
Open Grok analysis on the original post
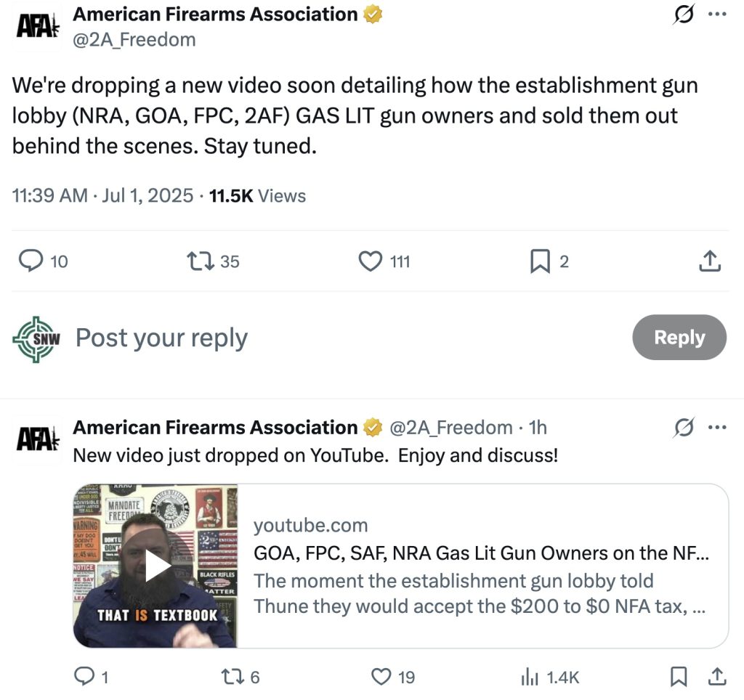click(684, 15)
